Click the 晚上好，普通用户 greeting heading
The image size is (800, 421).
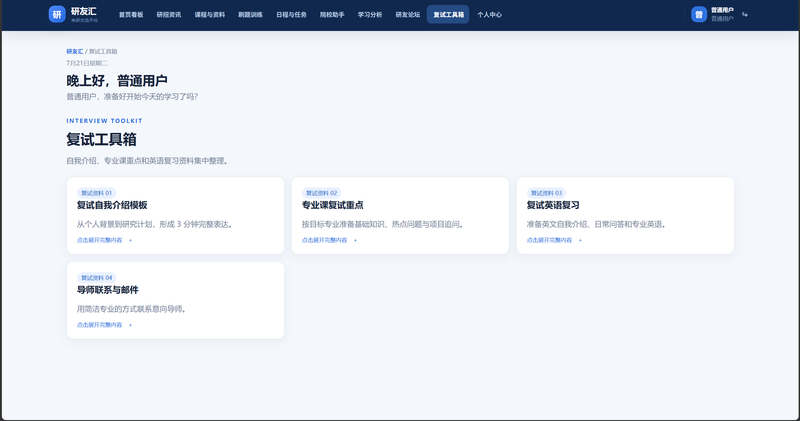117,81
